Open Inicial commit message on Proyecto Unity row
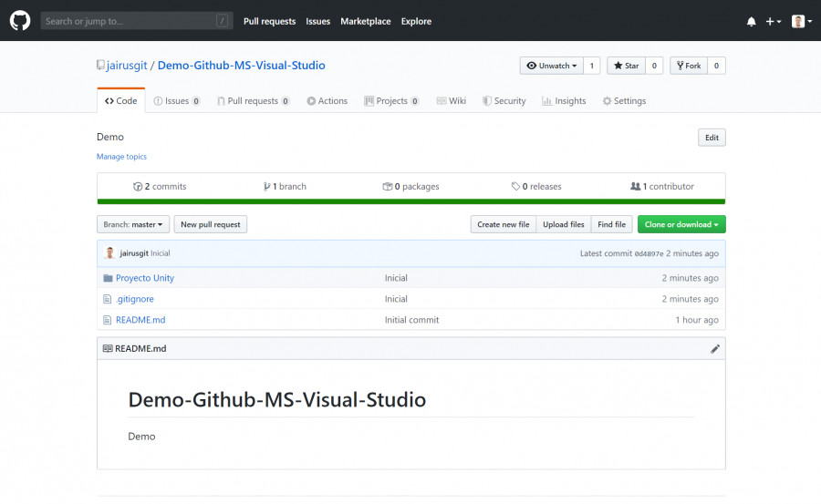 click(396, 278)
